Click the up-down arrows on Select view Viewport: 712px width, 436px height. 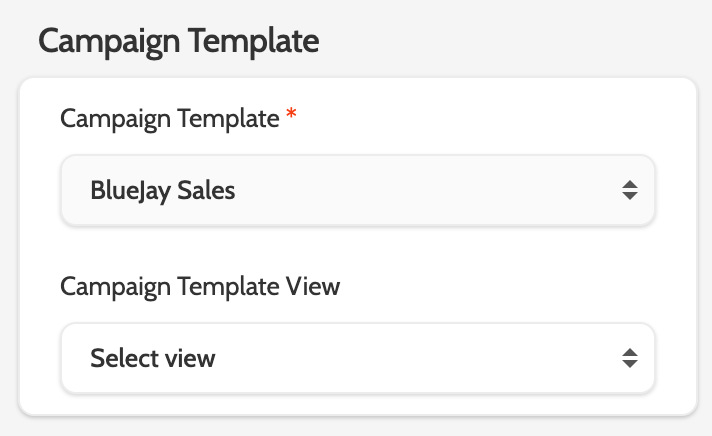click(629, 357)
